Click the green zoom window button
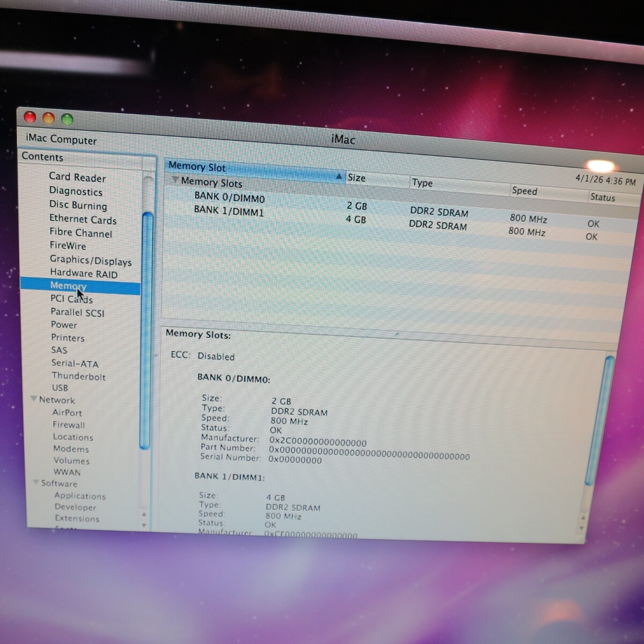The image size is (644, 644). pyautogui.click(x=67, y=119)
